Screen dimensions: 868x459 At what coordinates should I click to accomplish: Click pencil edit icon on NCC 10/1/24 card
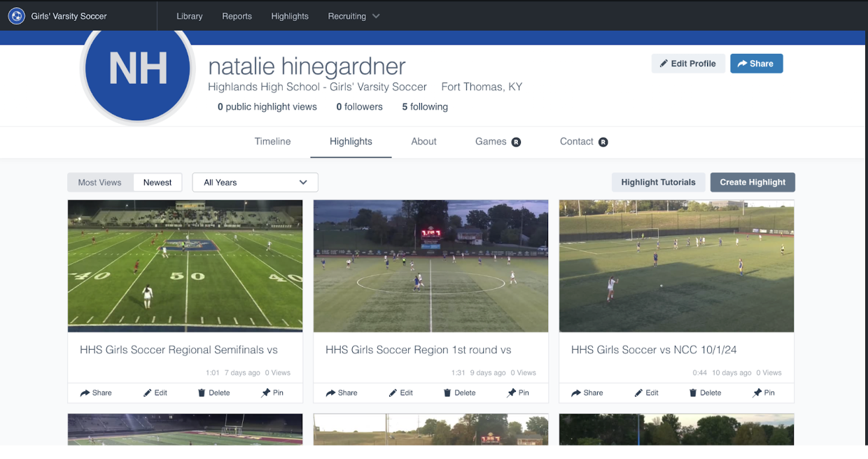click(x=639, y=393)
